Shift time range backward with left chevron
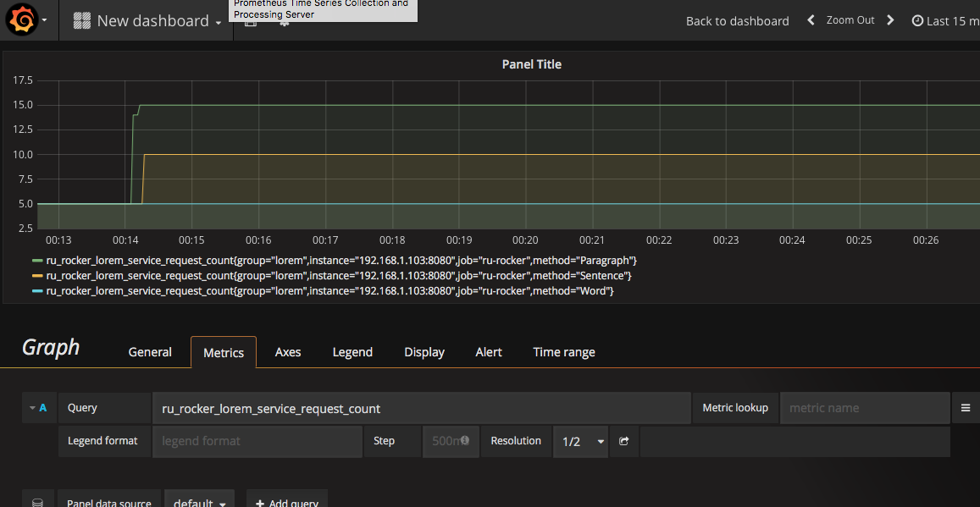The image size is (980, 507). [811, 20]
